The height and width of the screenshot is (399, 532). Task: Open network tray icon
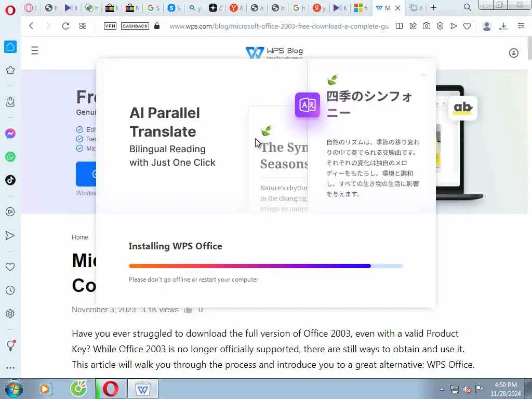click(454, 390)
